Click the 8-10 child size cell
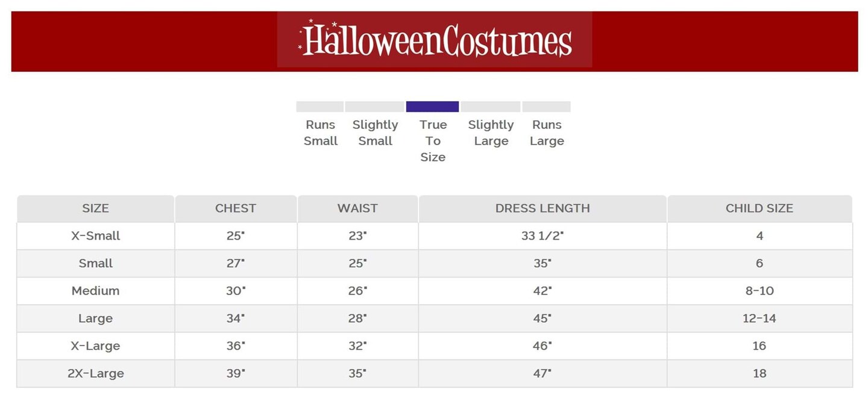Image resolution: width=868 pixels, height=404 pixels. pos(759,291)
